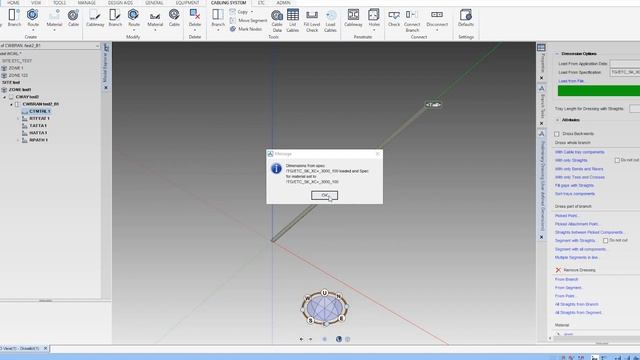640x360 pixels.
Task: Click the Tools group Branch icon
Action: click(x=218, y=16)
